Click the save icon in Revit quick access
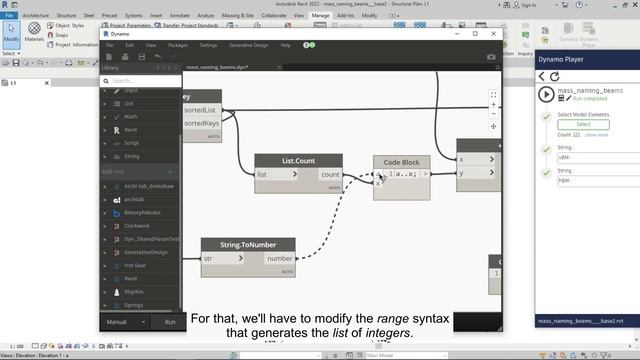This screenshot has height=360, width=640. coord(16,63)
